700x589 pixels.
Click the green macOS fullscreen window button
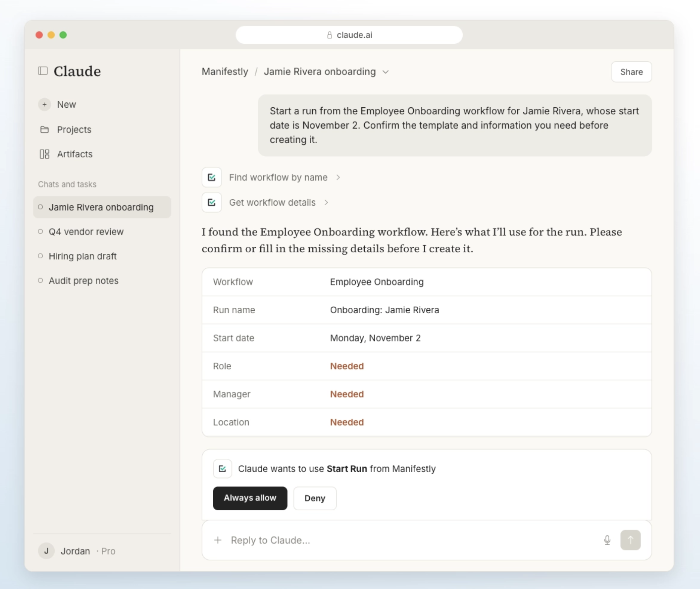(63, 35)
